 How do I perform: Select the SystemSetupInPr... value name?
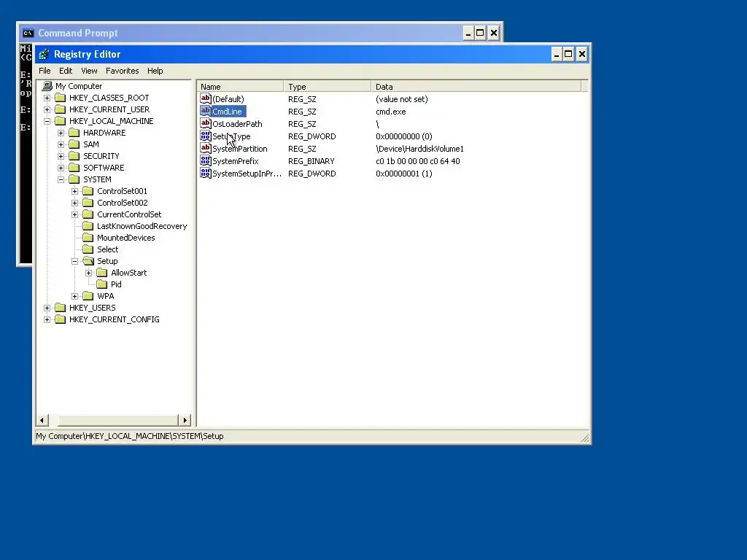click(247, 174)
